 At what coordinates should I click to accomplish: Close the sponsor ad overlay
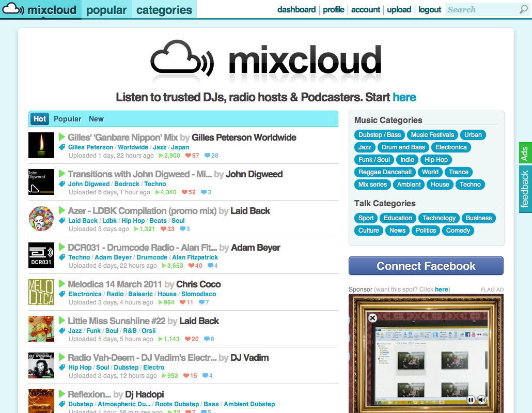tap(372, 318)
